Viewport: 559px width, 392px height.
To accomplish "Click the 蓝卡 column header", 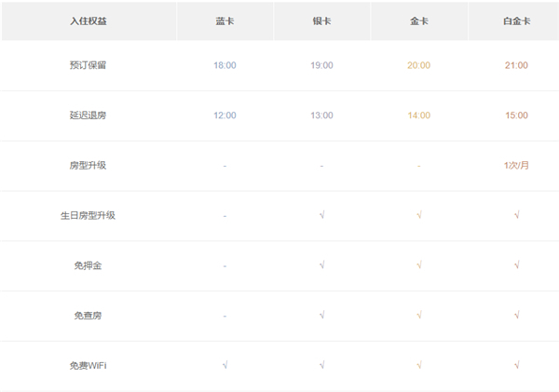I will 225,20.
